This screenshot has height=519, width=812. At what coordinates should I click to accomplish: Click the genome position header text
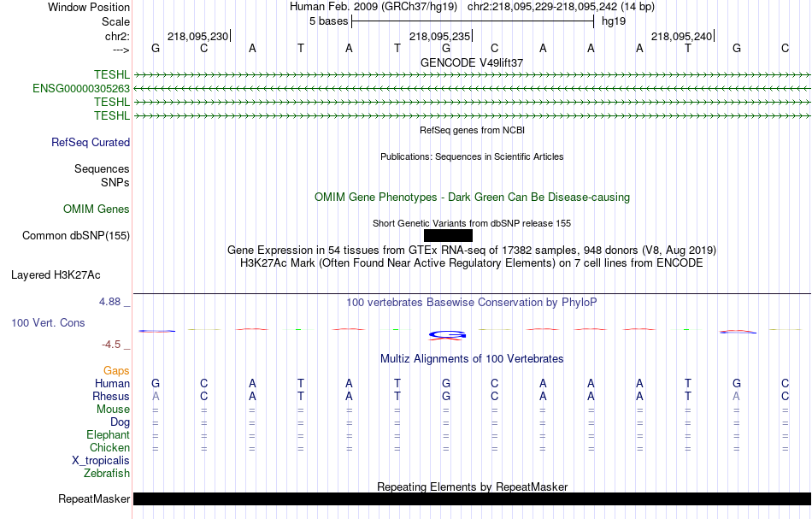coord(472,7)
